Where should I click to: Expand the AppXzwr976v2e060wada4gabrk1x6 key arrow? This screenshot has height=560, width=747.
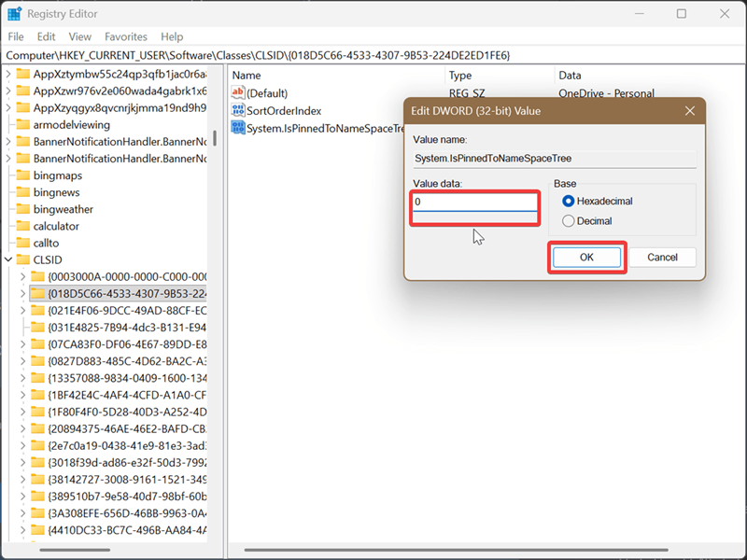pyautogui.click(x=8, y=91)
